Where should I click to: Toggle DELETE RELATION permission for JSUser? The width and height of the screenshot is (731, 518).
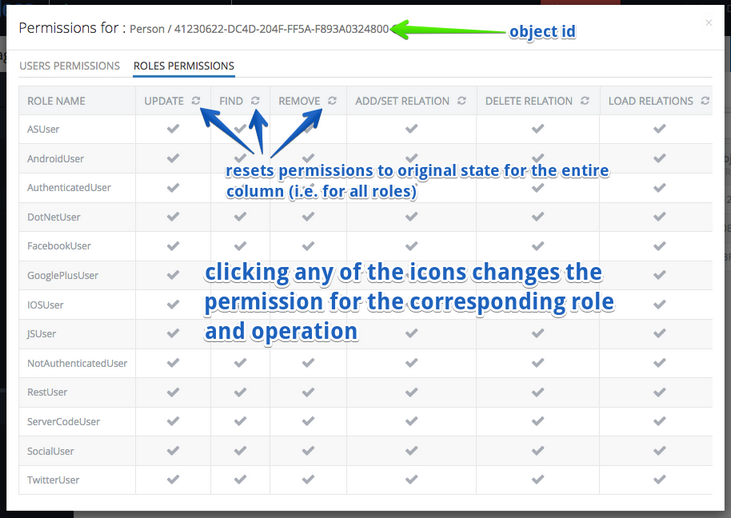(x=538, y=333)
